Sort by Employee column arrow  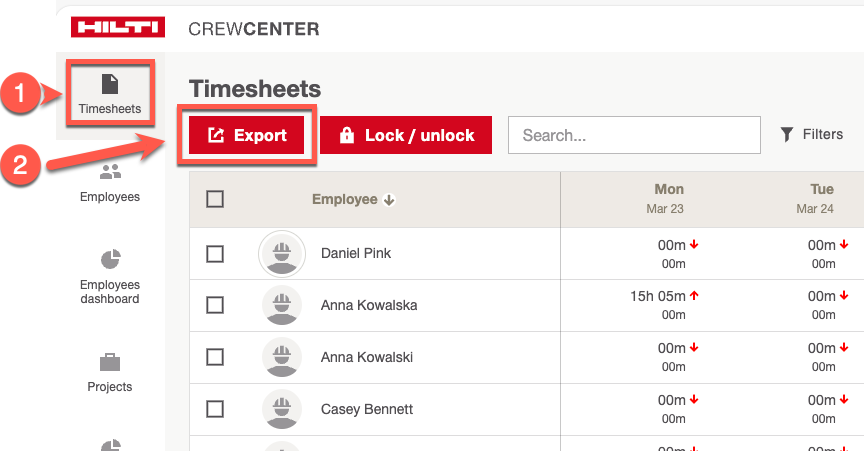[x=390, y=200]
